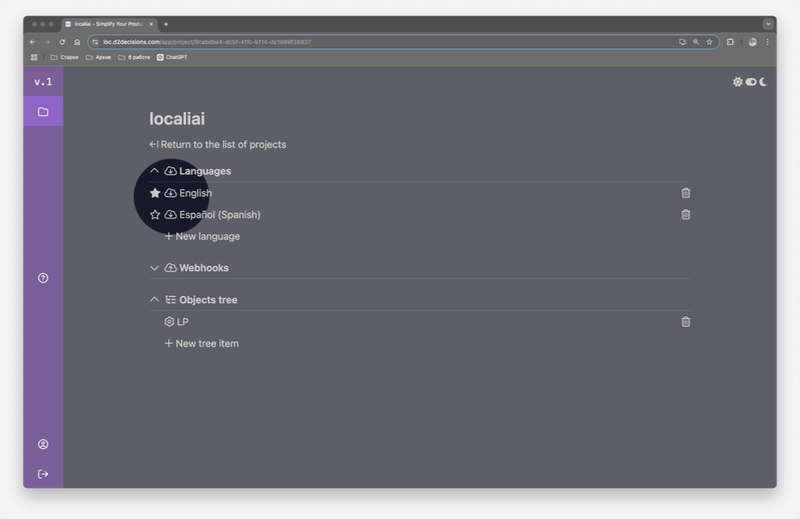Viewport: 800px width, 519px height.
Task: Add a New tree item
Action: [x=202, y=343]
